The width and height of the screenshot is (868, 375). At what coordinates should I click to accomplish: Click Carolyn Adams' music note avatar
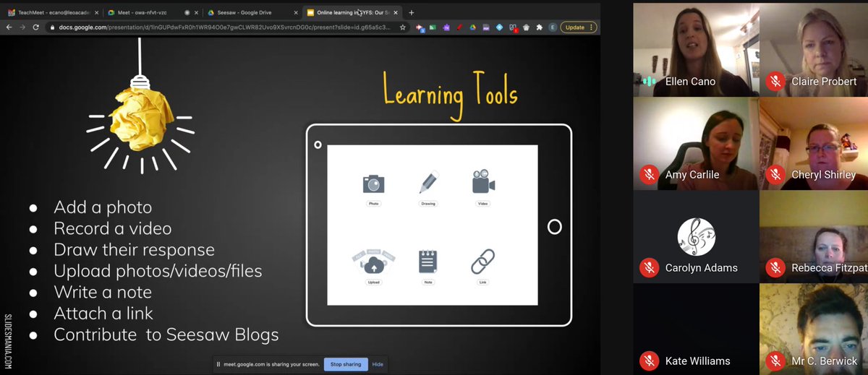(x=697, y=237)
